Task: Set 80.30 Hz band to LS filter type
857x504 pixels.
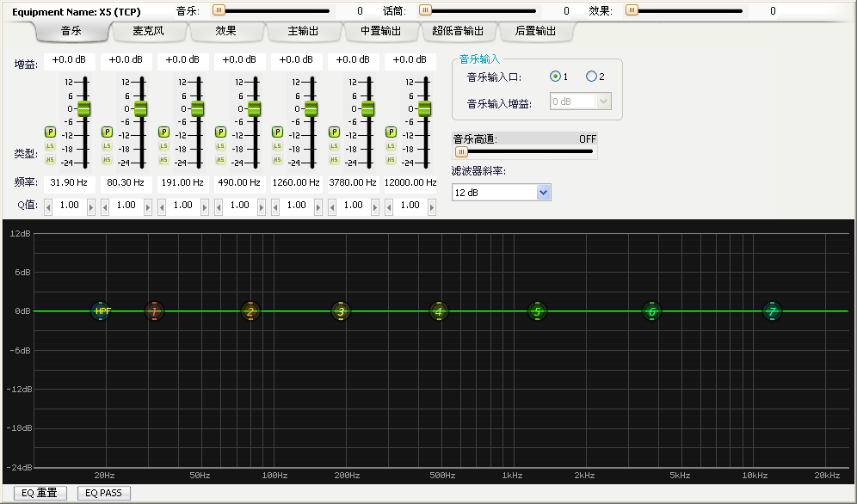Action: click(x=107, y=146)
